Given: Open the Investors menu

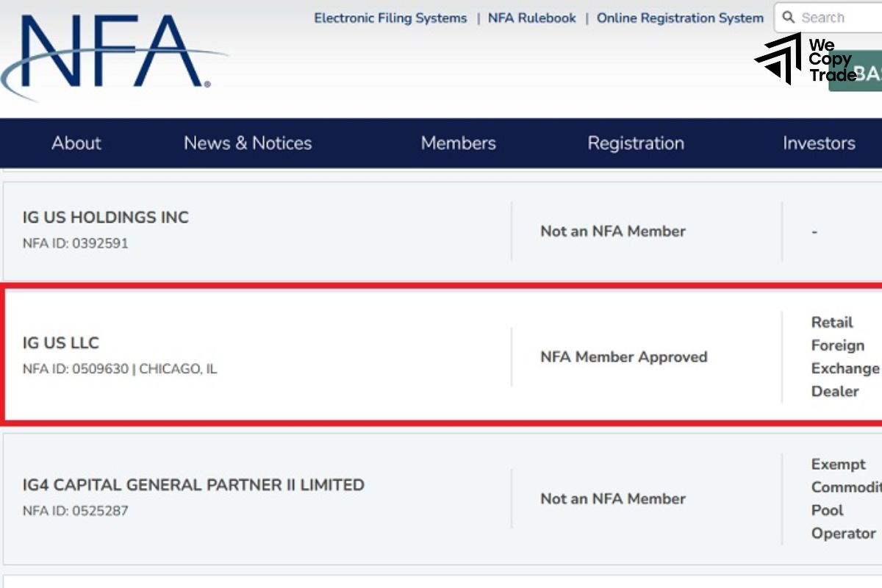Looking at the screenshot, I should 819,143.
